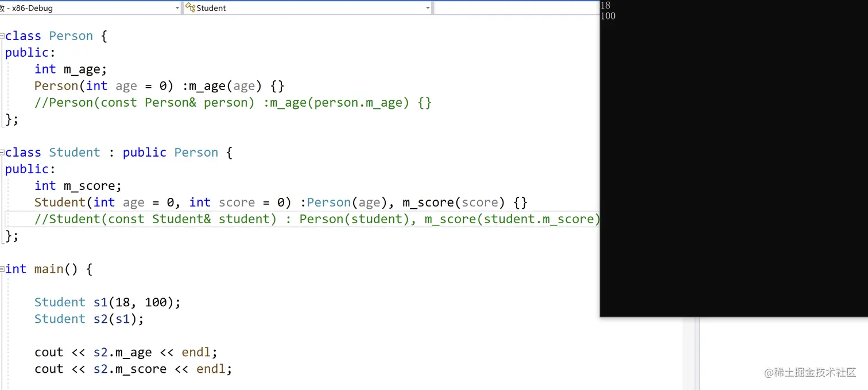Viewport: 868px width, 390px height.
Task: Click the "class Person {" declaration line
Action: pos(56,36)
